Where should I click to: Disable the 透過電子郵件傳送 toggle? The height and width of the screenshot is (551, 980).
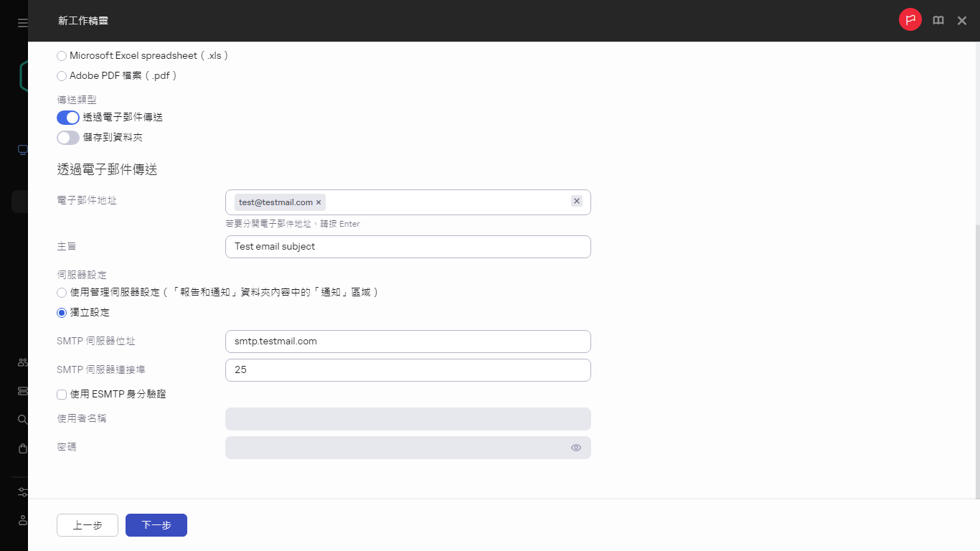coord(67,117)
